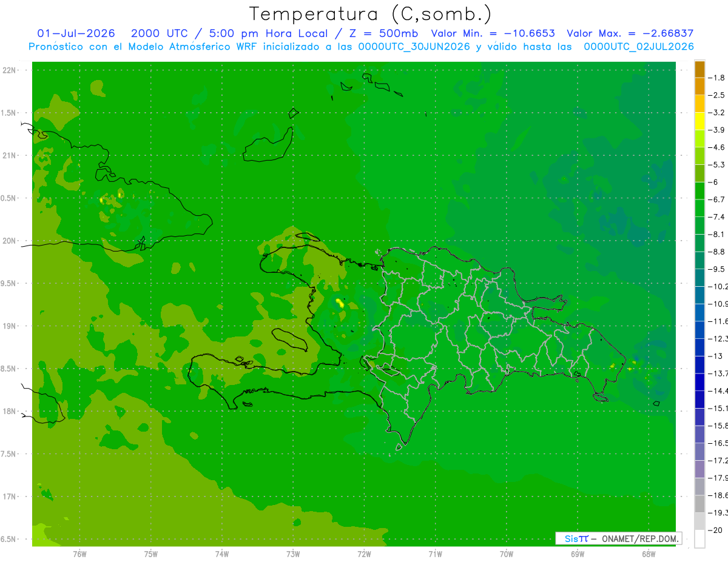Click the "-4.6" colorbar value

click(716, 147)
